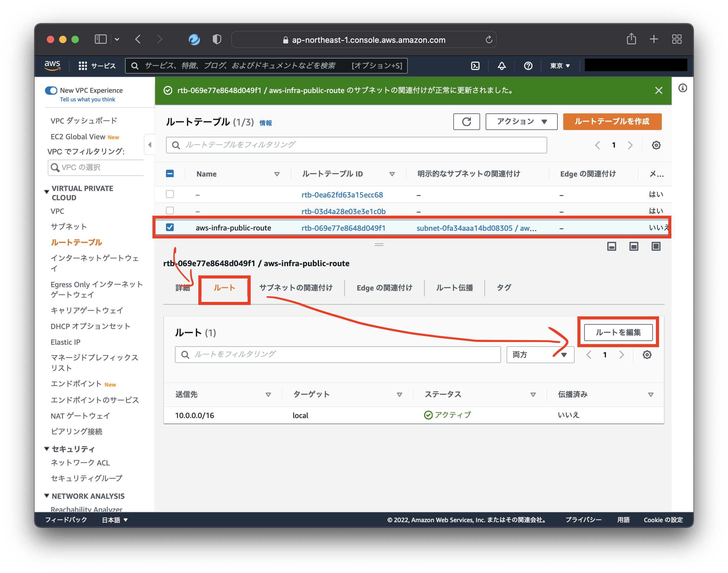
Task: Uncheck the aws-infra-public-route row checkbox
Action: tap(170, 227)
